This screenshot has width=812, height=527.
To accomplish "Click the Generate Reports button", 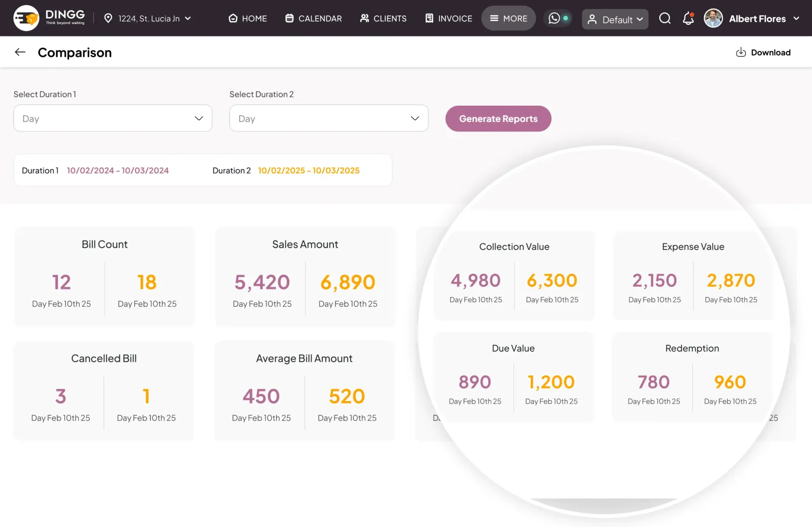I will 498,118.
